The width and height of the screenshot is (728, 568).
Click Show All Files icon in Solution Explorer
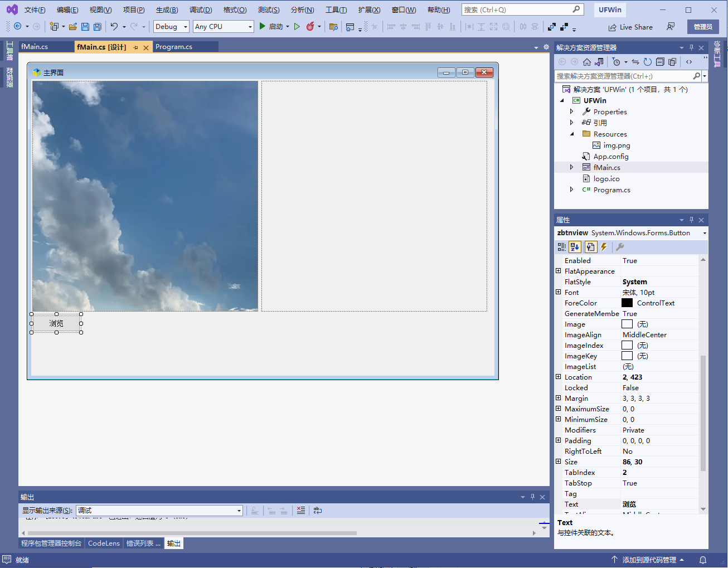pyautogui.click(x=672, y=62)
